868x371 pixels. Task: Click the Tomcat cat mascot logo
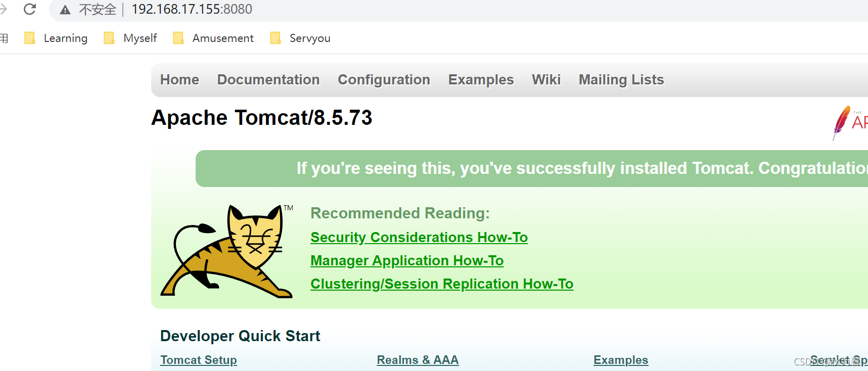227,251
